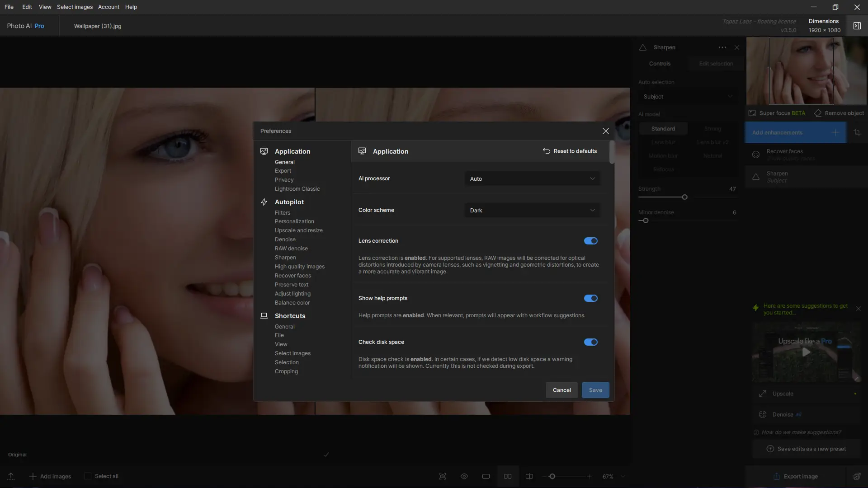Open the Select images menu
Image resolution: width=868 pixels, height=488 pixels.
coord(75,7)
